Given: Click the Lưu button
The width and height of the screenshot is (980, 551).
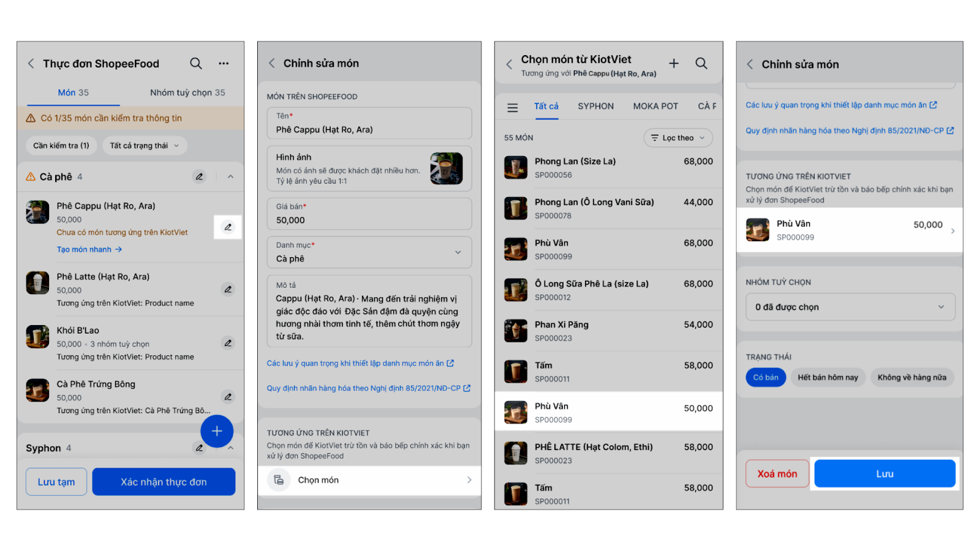Looking at the screenshot, I should coord(884,474).
